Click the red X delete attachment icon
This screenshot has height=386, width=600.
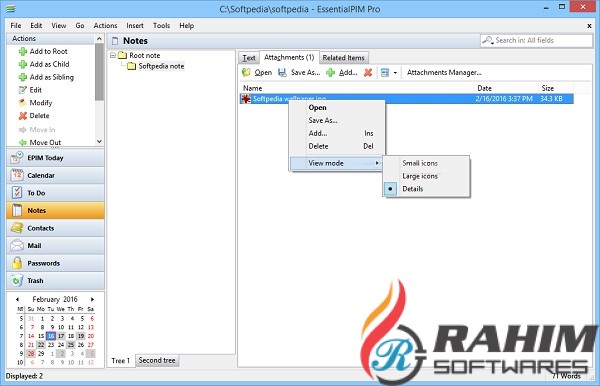368,72
